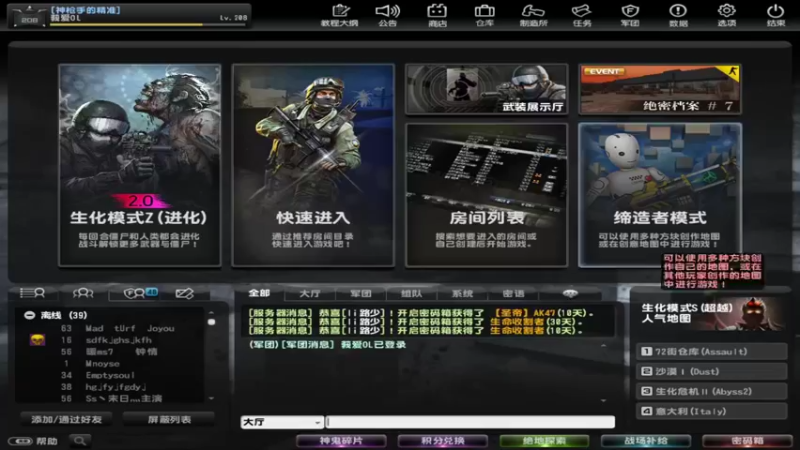Screen dimensions: 800x450
Task: Open the 教程大纲 tutorial outline icon
Action: click(339, 15)
